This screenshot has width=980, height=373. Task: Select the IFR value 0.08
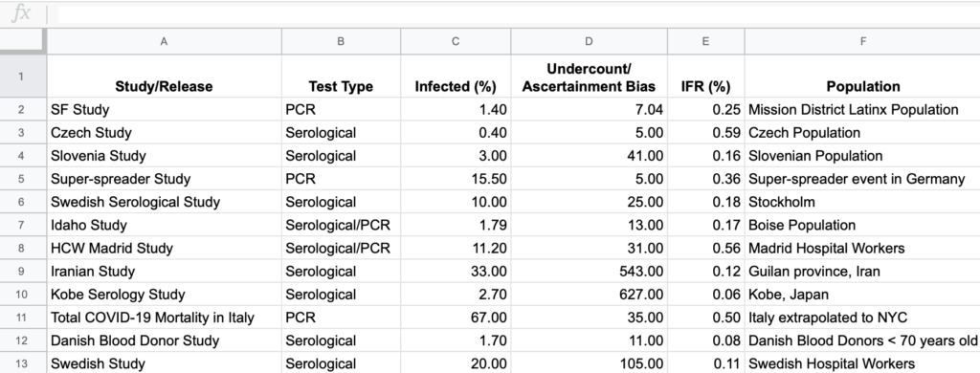[705, 340]
